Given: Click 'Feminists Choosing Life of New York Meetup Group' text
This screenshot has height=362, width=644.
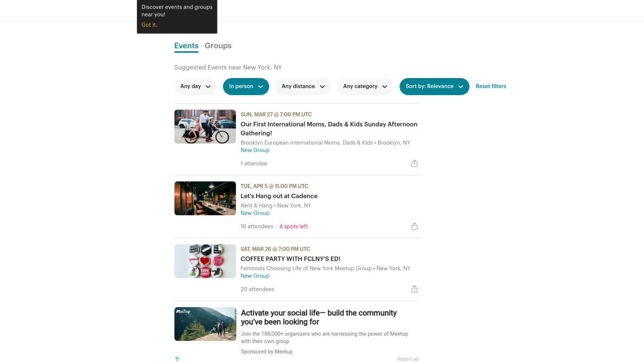Looking at the screenshot, I should [306, 268].
